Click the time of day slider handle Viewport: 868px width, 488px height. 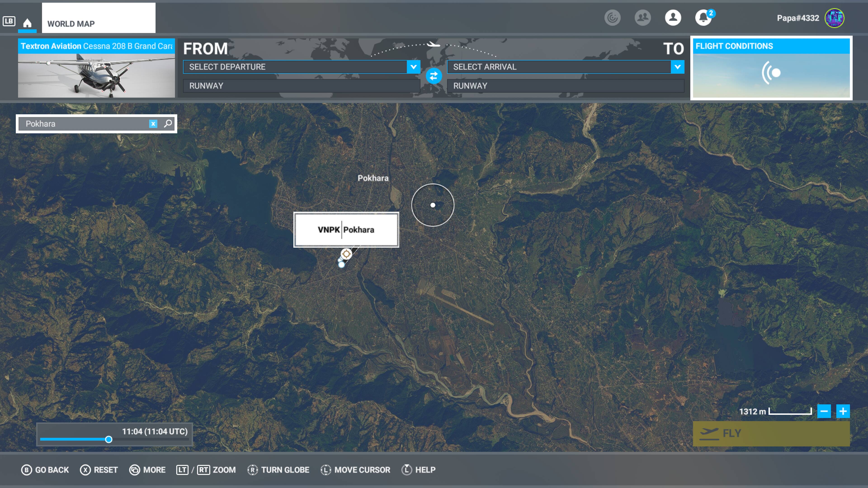click(108, 439)
